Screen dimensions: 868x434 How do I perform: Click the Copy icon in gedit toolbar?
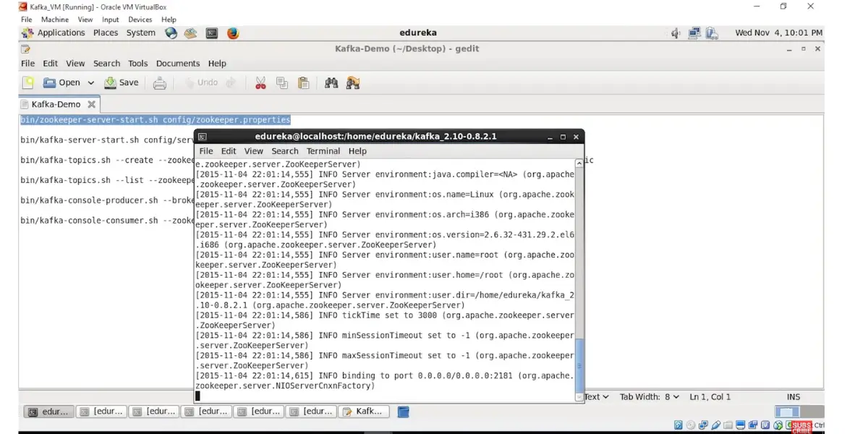[282, 83]
